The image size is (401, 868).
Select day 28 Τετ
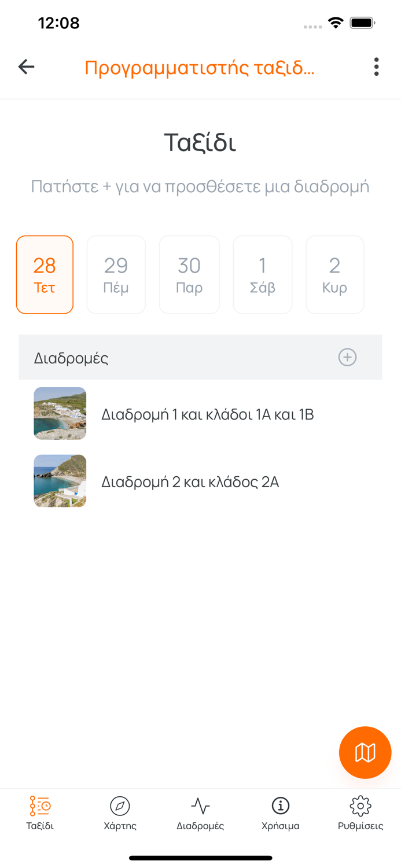pos(45,275)
